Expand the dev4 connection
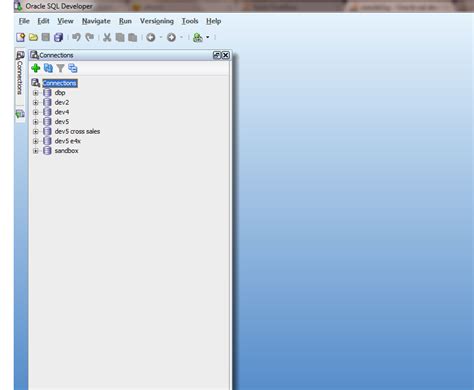Viewport: 474px width, 390px height. click(x=36, y=112)
